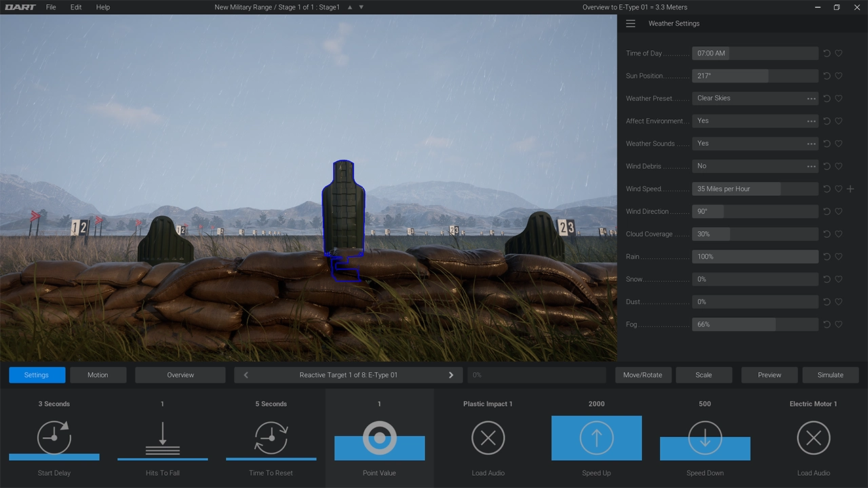Click the Start Delay timer icon
This screenshot has height=488, width=868.
(54, 438)
